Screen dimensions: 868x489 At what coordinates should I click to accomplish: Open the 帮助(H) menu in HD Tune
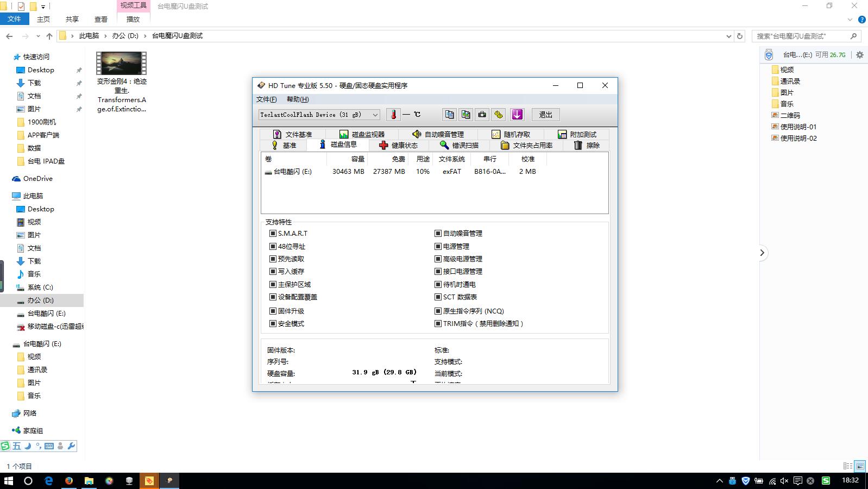[x=297, y=99]
